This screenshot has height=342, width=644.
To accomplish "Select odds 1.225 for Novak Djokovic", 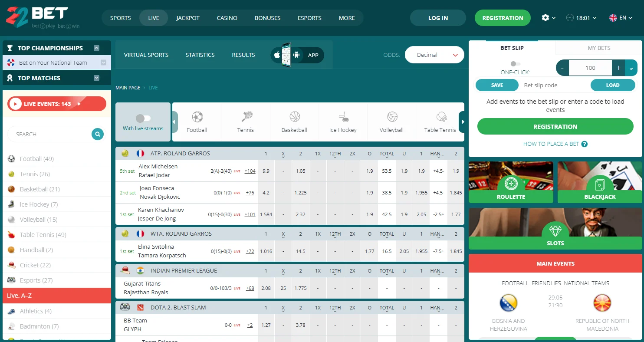I will (300, 193).
